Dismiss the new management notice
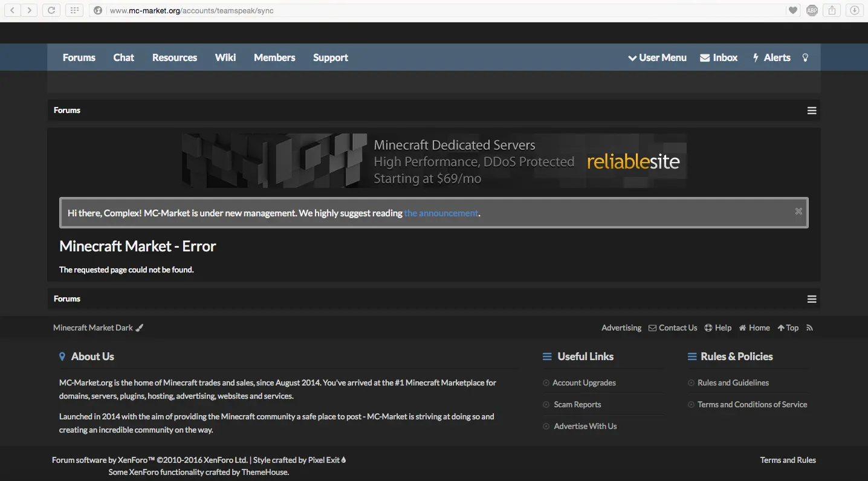Screen dimensions: 868x481 (798, 211)
